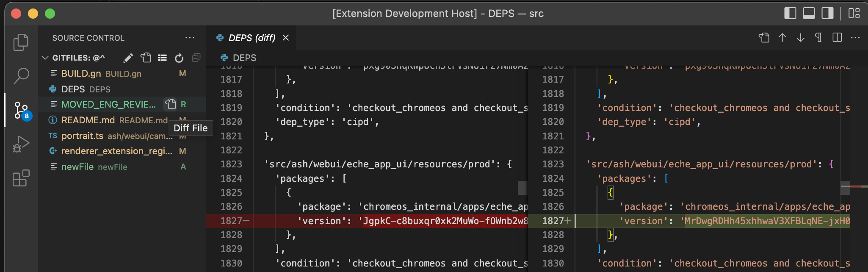This screenshot has height=272, width=868.
Task: Close the DEPS (diff) tab
Action: pyautogui.click(x=286, y=38)
